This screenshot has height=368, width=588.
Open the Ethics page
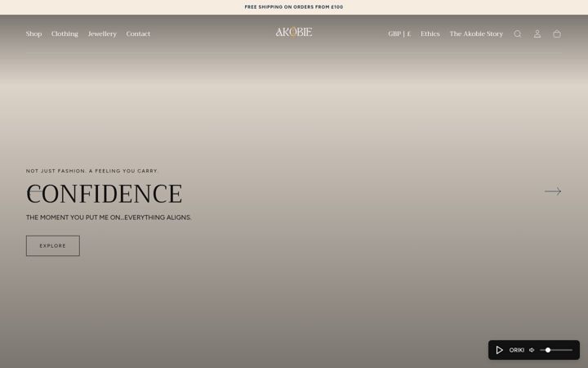[430, 34]
